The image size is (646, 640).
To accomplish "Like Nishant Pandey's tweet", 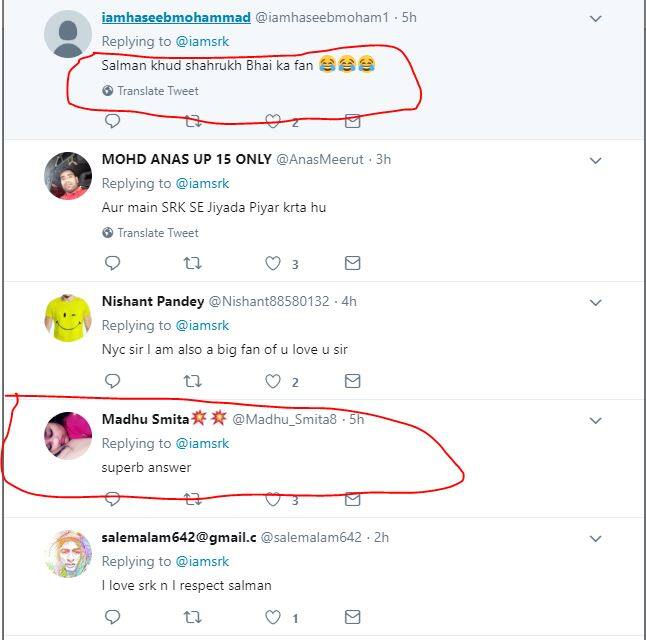I will 273,381.
